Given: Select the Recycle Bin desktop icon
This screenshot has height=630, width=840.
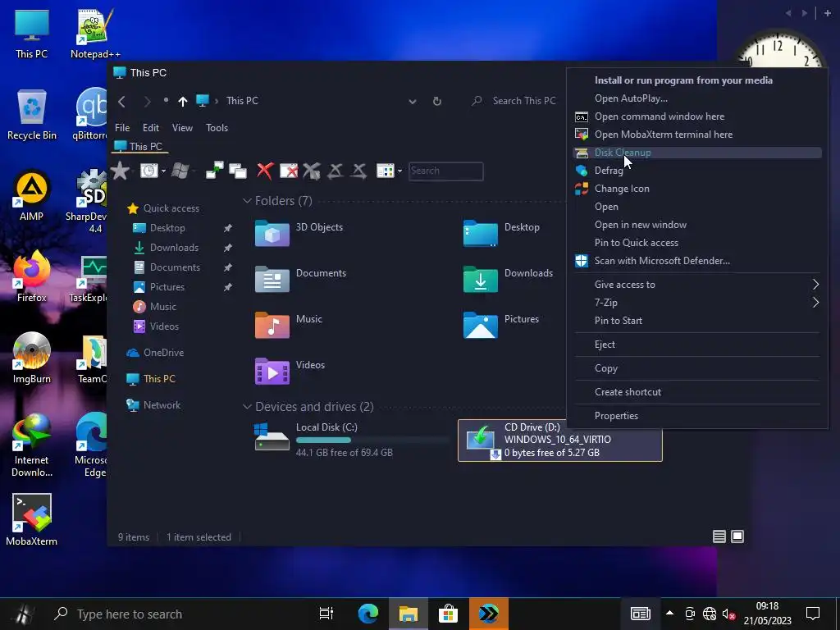Looking at the screenshot, I should tap(32, 115).
